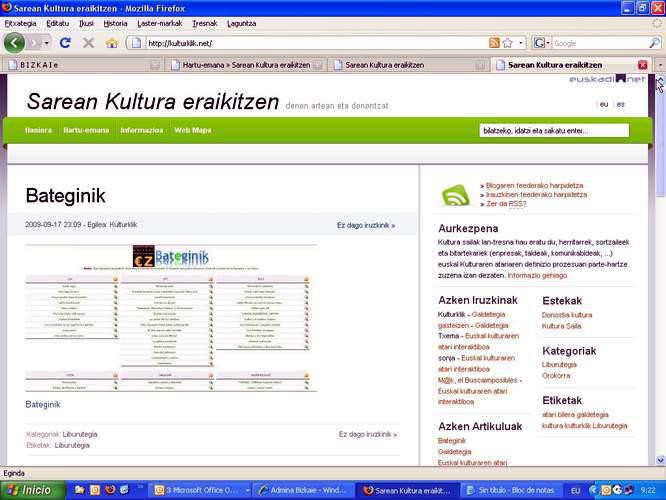Open the Laster-markak menu
The height and width of the screenshot is (500, 666).
click(x=160, y=24)
